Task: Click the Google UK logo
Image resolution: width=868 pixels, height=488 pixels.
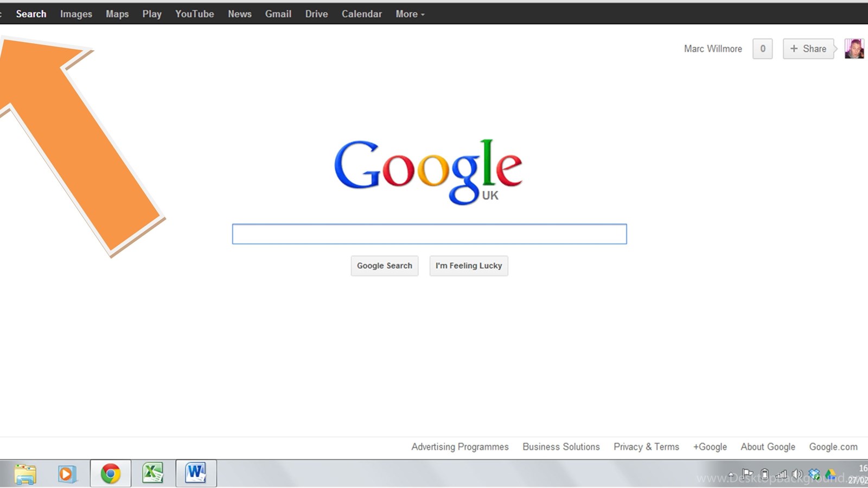Action: point(428,171)
